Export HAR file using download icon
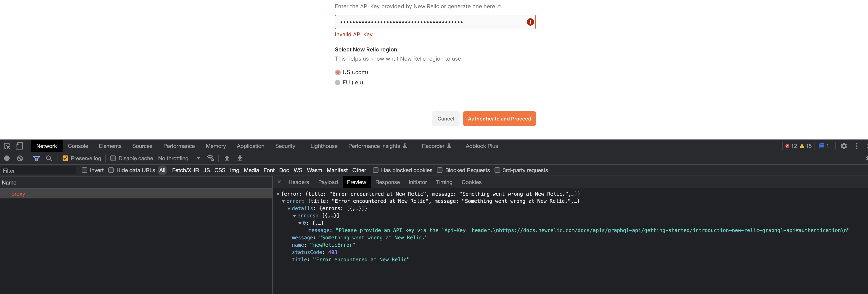This screenshot has height=294, width=868. (x=240, y=158)
